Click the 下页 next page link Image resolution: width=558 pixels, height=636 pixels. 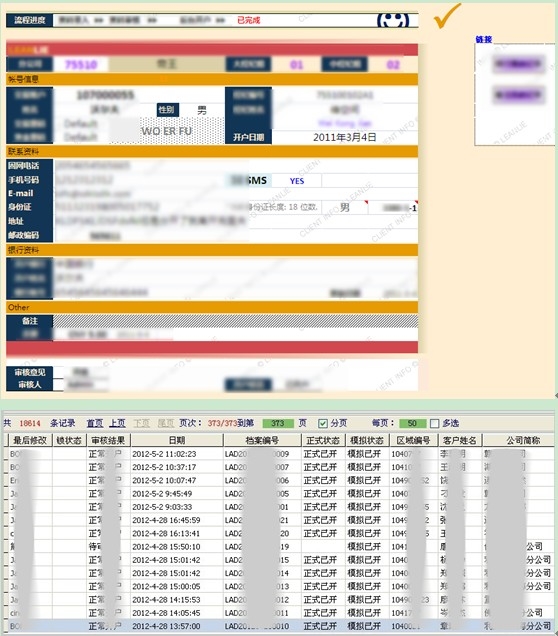pos(141,423)
